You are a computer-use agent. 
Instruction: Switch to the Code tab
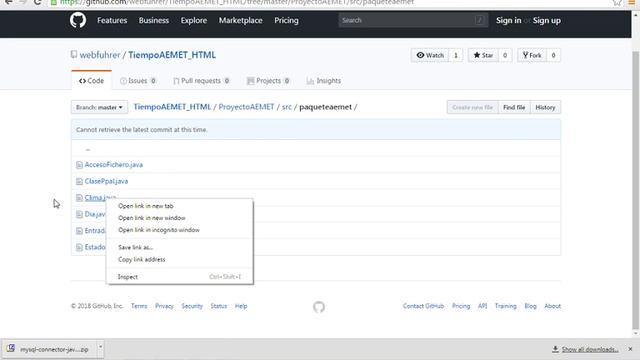(91, 81)
